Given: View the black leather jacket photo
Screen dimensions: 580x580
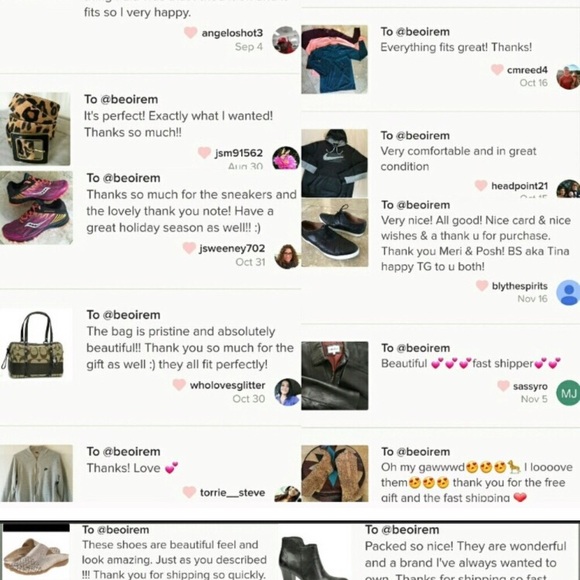Looking at the screenshot, I should (x=335, y=375).
